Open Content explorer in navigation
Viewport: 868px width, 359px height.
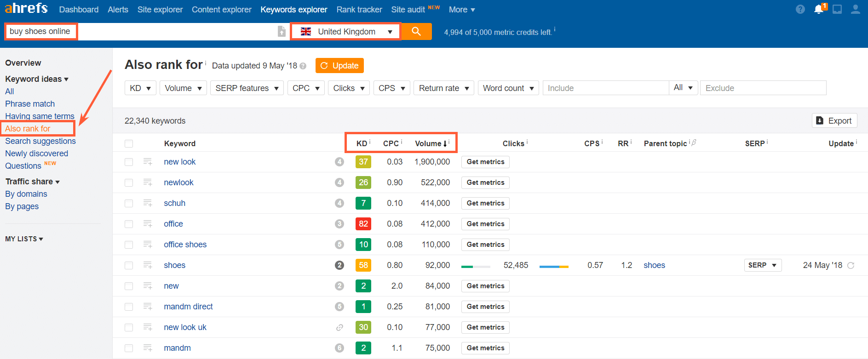point(221,9)
